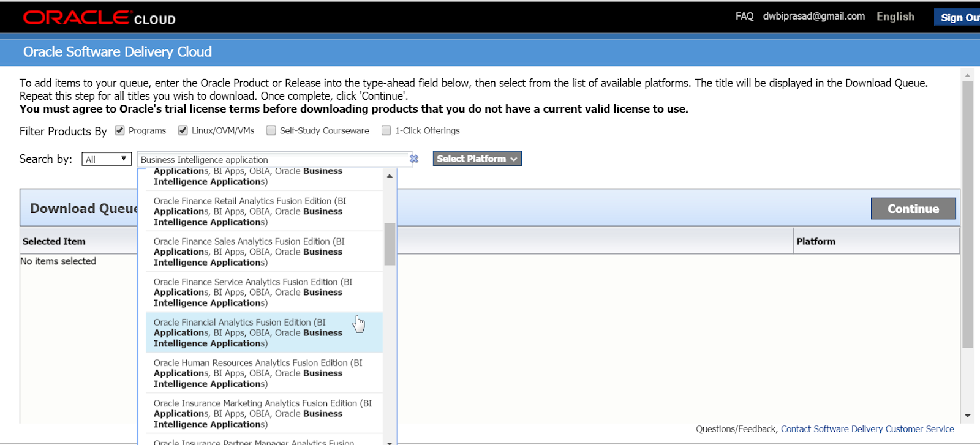This screenshot has height=445, width=980.
Task: Click the Oracle Software Delivery Cloud title
Action: point(118,52)
